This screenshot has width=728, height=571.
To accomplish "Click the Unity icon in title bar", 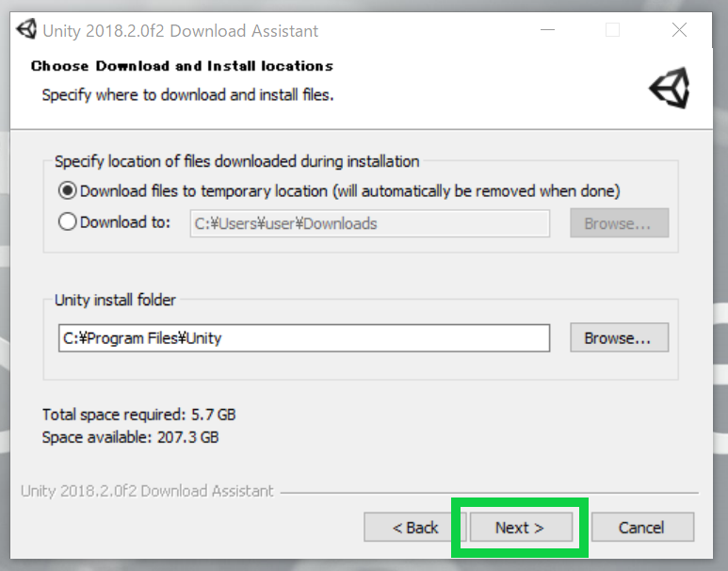I will (26, 30).
